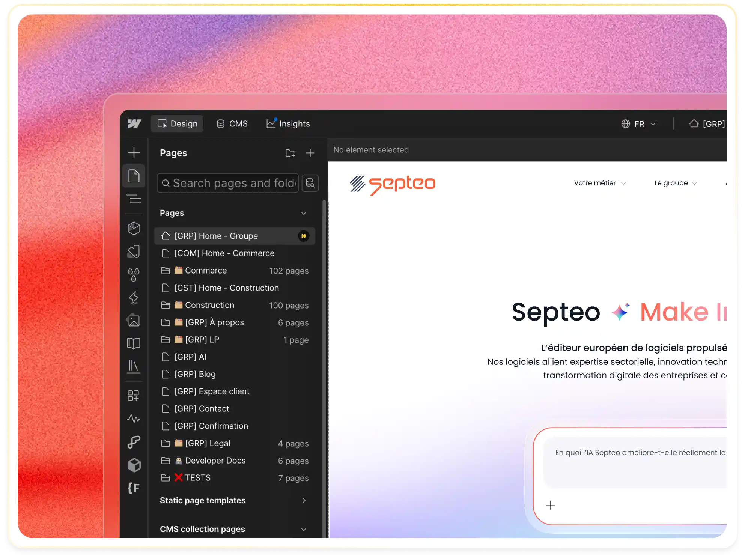Viewport: 745px width, 560px height.
Task: Select the [GRP] Blog page
Action: pos(235,374)
